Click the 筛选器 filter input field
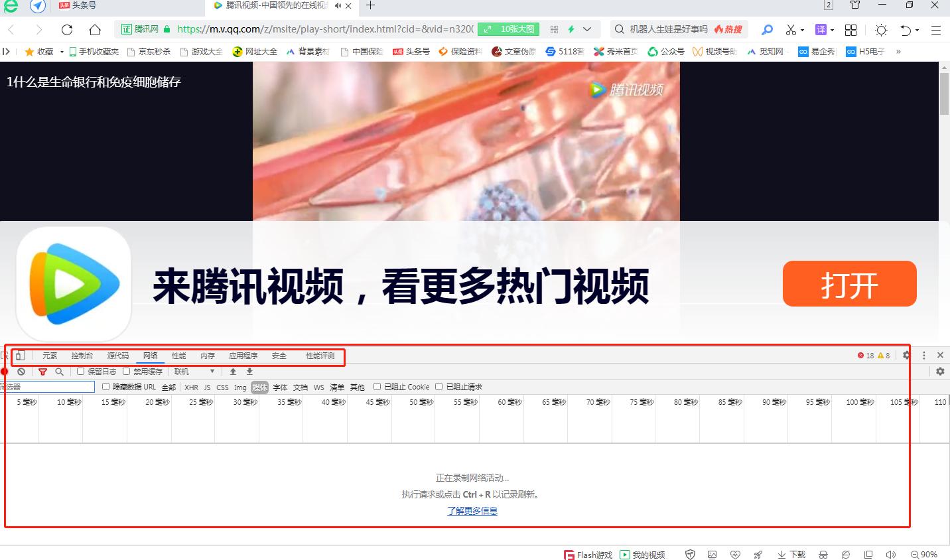950x560 pixels. [x=46, y=387]
